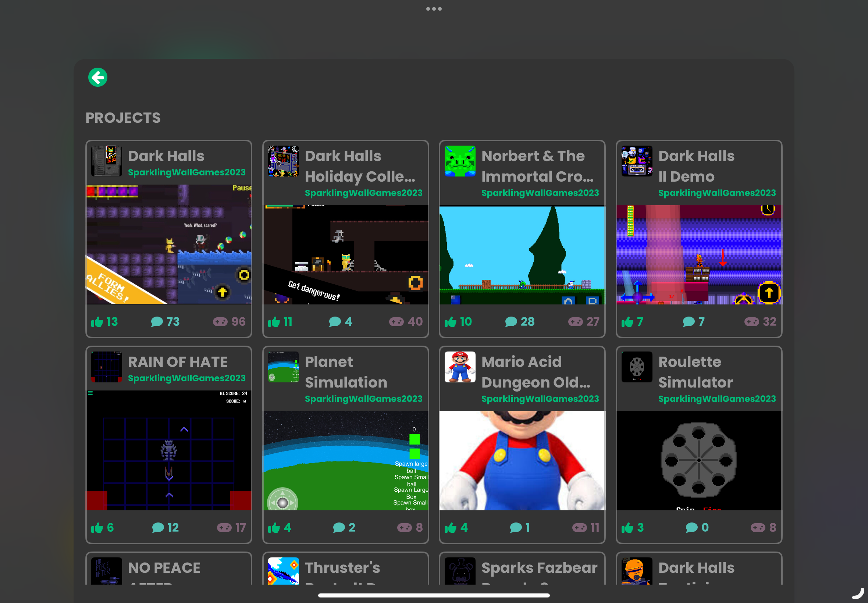Open comments for Dark Halls II Demo
868x603 pixels.
(689, 322)
